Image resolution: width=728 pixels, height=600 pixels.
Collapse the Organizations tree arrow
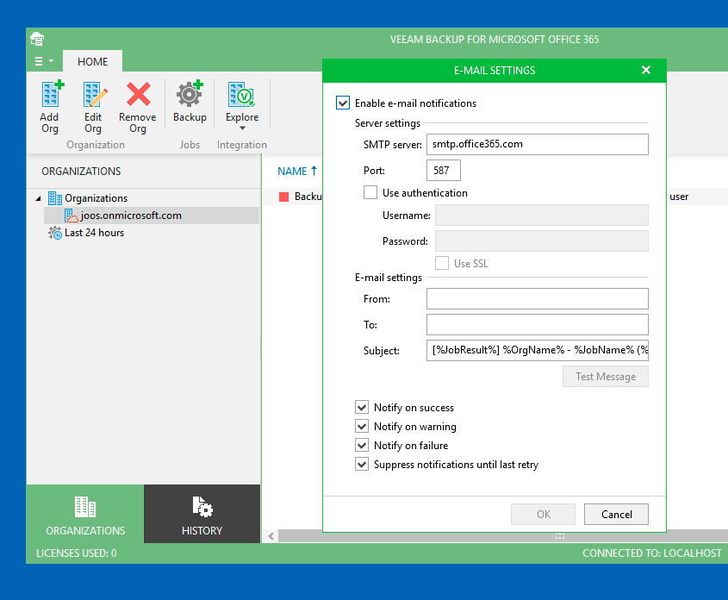click(x=38, y=199)
